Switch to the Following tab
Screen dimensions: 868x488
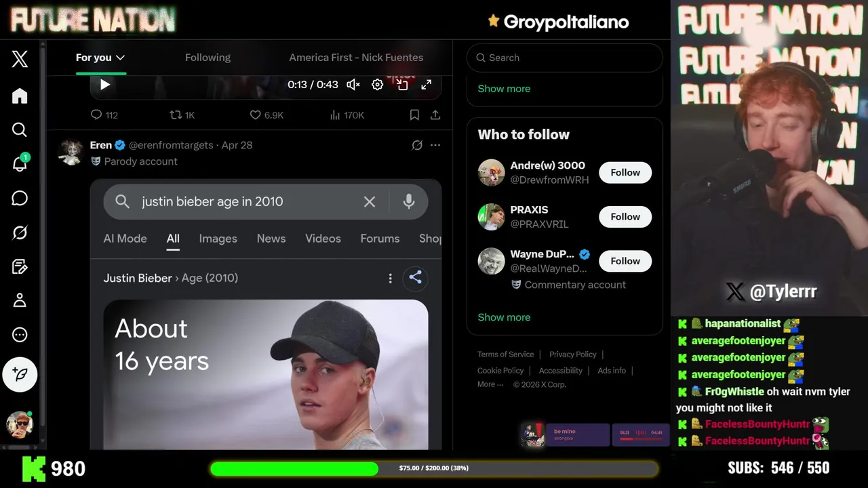208,58
